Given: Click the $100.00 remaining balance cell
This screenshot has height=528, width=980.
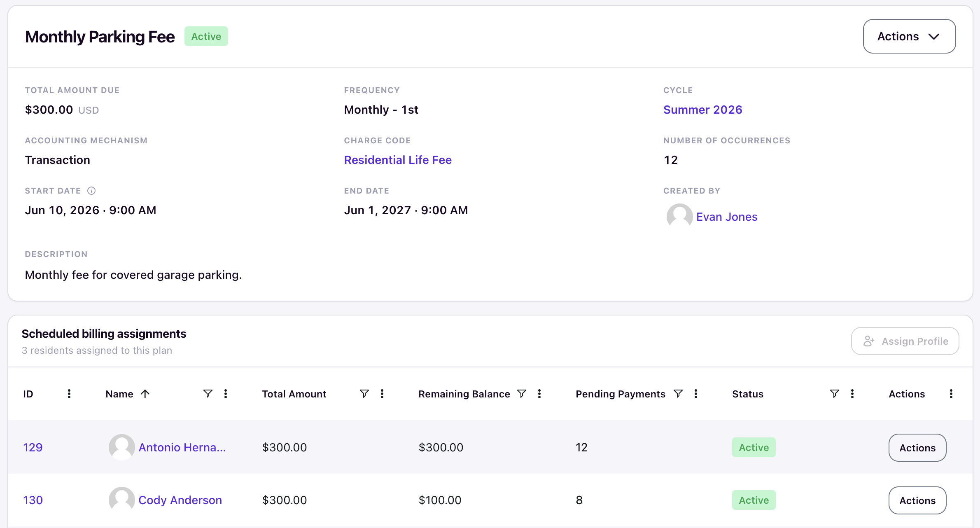Looking at the screenshot, I should pyautogui.click(x=440, y=500).
